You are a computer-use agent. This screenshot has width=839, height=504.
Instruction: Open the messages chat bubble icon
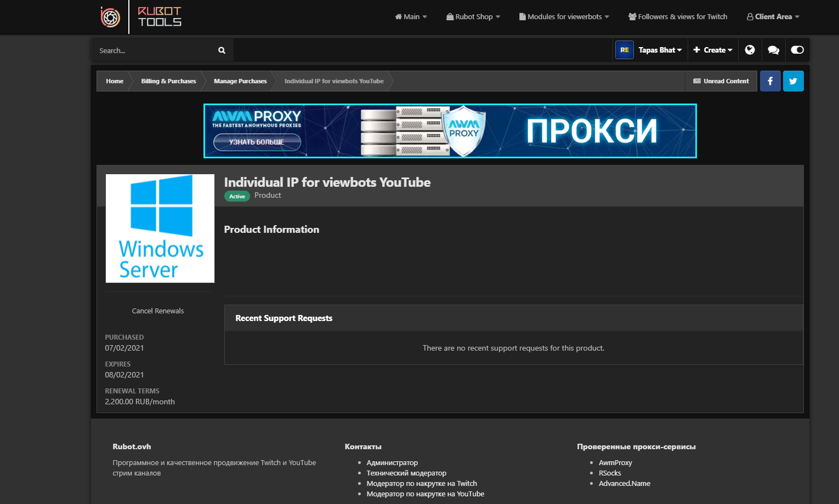pos(773,50)
